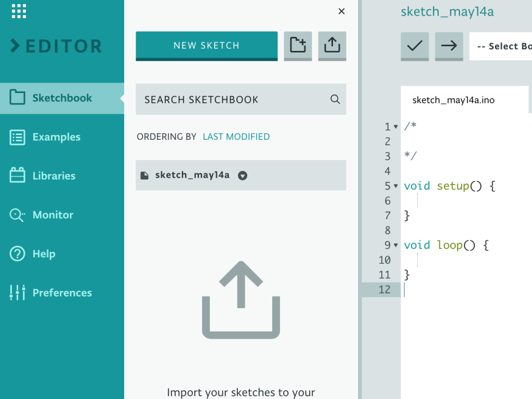Click the Libraries calendar-style icon

[x=17, y=175]
